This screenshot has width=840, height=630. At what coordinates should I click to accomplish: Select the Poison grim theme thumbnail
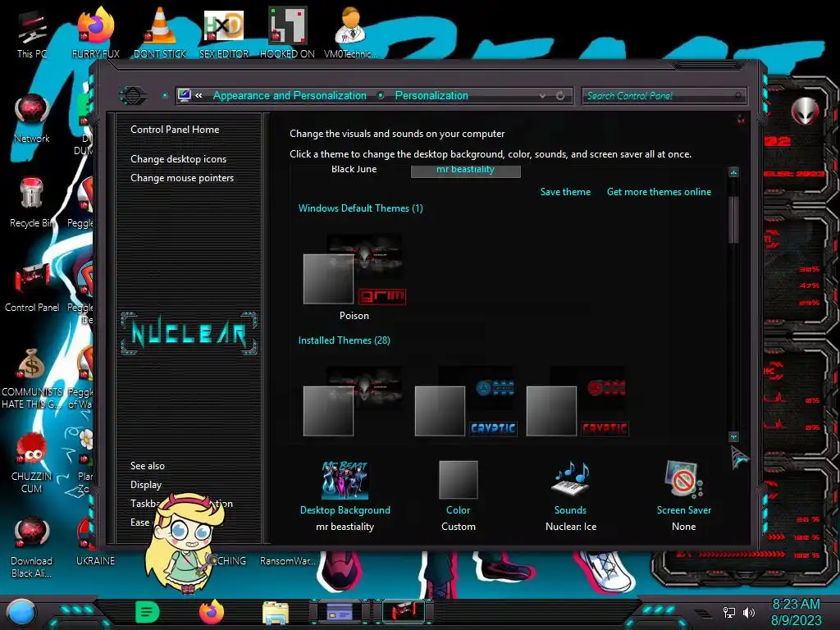pos(354,276)
